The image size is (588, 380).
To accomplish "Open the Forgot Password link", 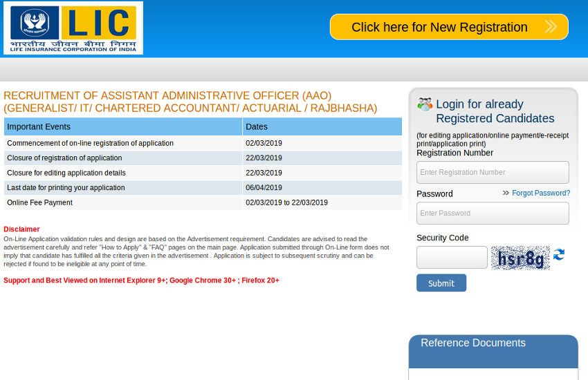I will 541,193.
